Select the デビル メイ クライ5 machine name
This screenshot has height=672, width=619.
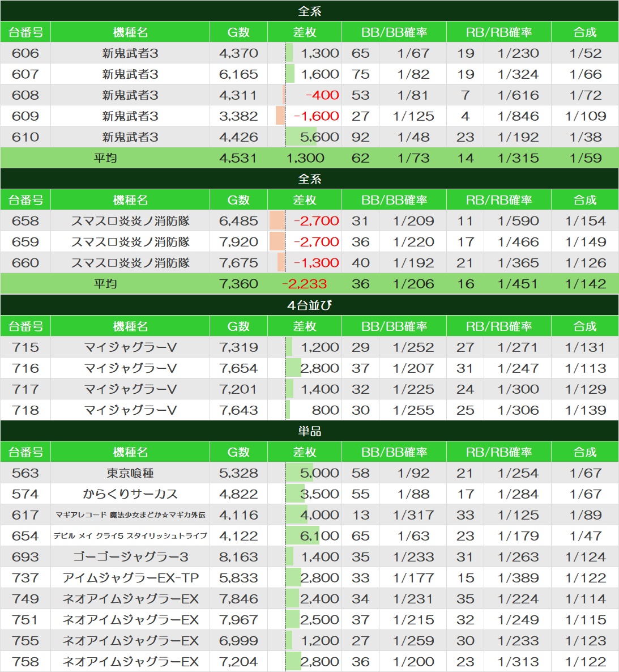130,536
